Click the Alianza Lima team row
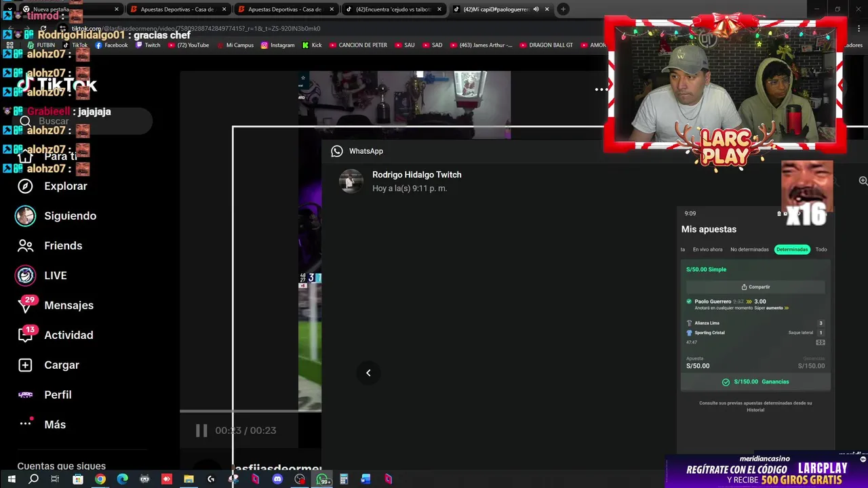This screenshot has height=488, width=868. click(x=755, y=323)
